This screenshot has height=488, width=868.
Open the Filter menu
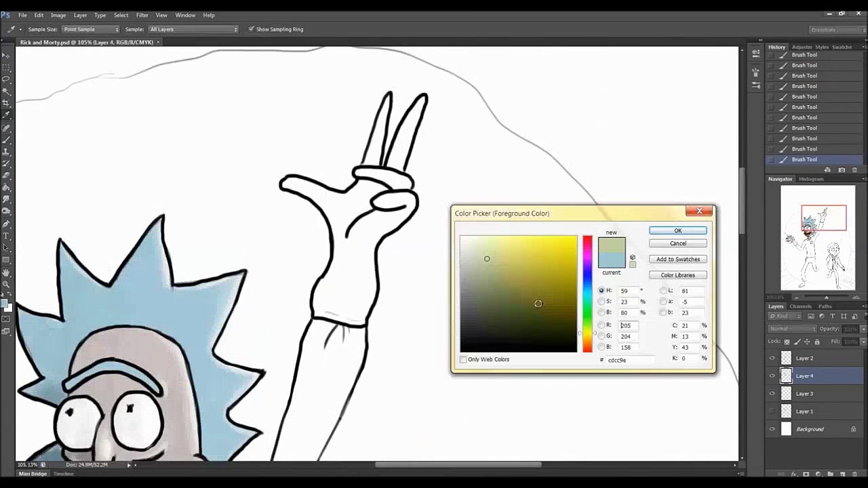coord(142,15)
